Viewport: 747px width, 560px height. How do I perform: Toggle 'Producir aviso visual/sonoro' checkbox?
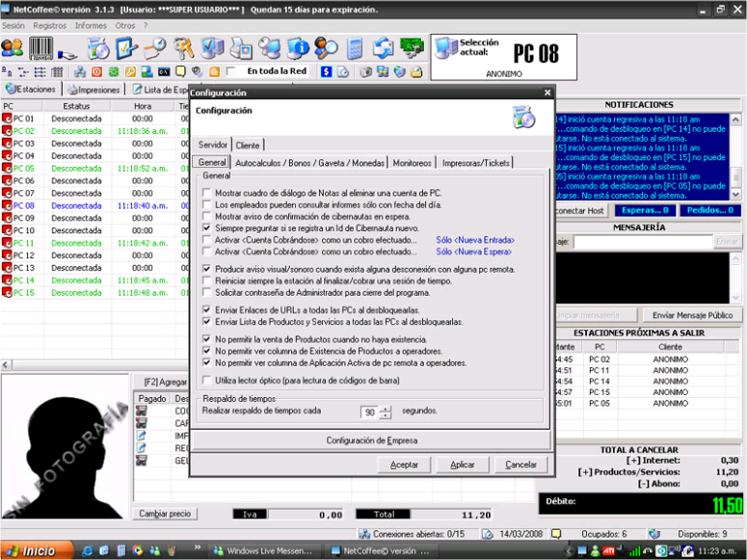(207, 269)
